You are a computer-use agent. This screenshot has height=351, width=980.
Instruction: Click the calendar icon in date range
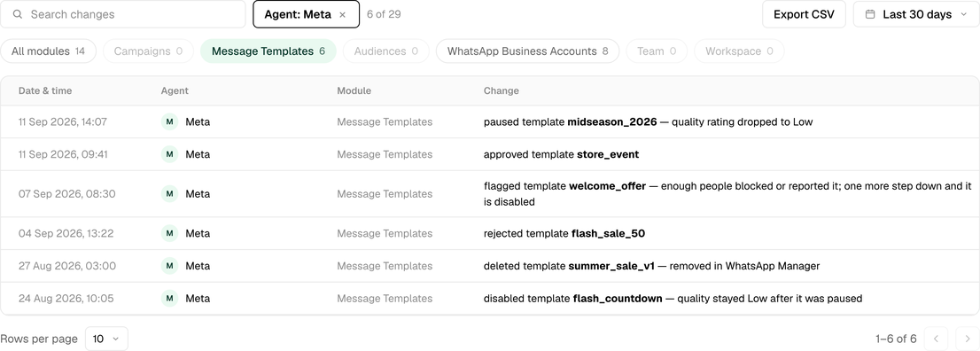coord(870,14)
